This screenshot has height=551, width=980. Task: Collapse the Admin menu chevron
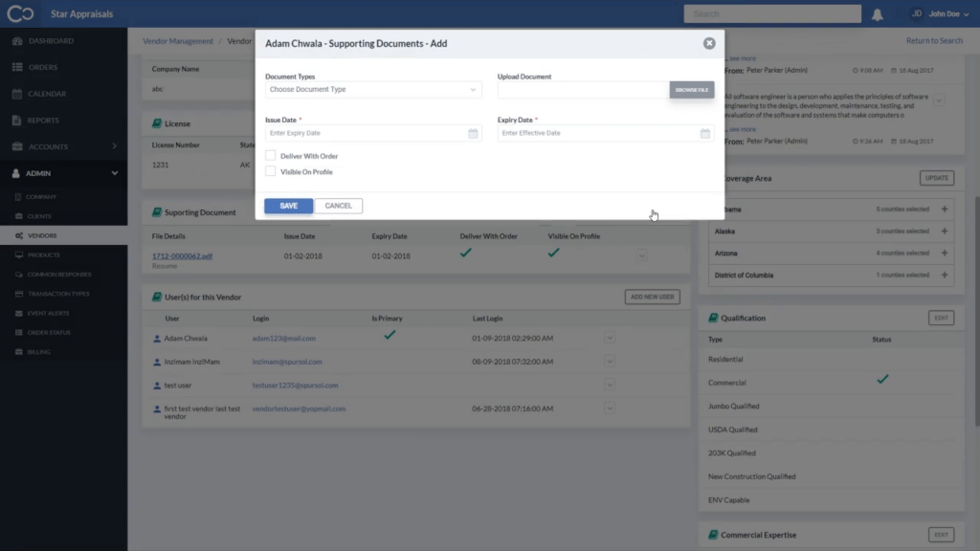tap(115, 173)
